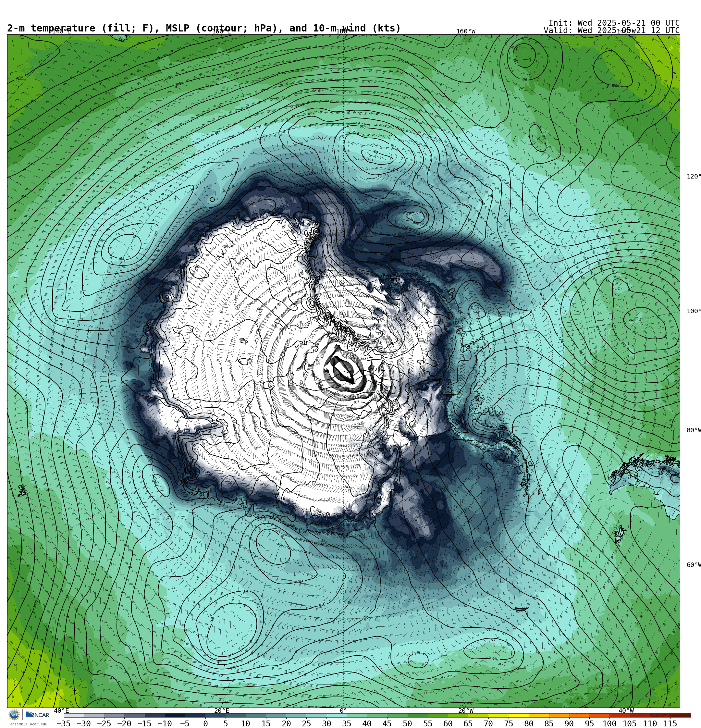Viewport: 701px width, 728px height.
Task: Click the 1028 isobar label near the map's left edge
Action: click(19, 78)
